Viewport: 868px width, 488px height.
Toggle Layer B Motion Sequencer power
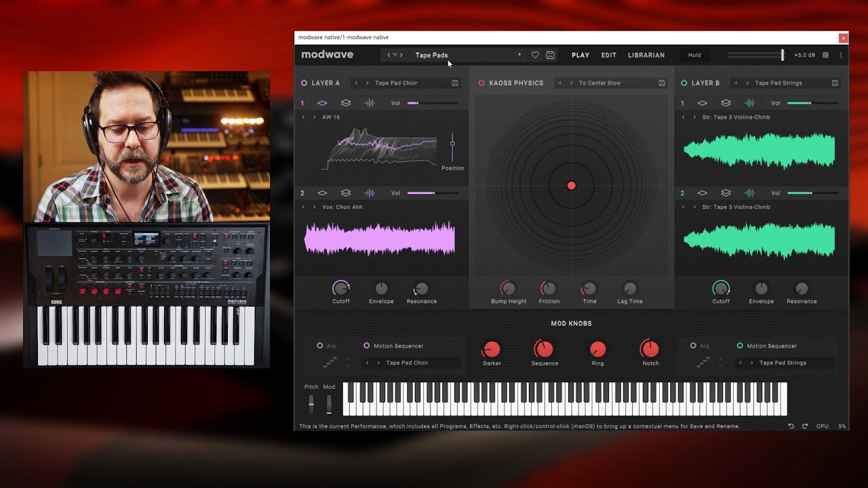[740, 346]
